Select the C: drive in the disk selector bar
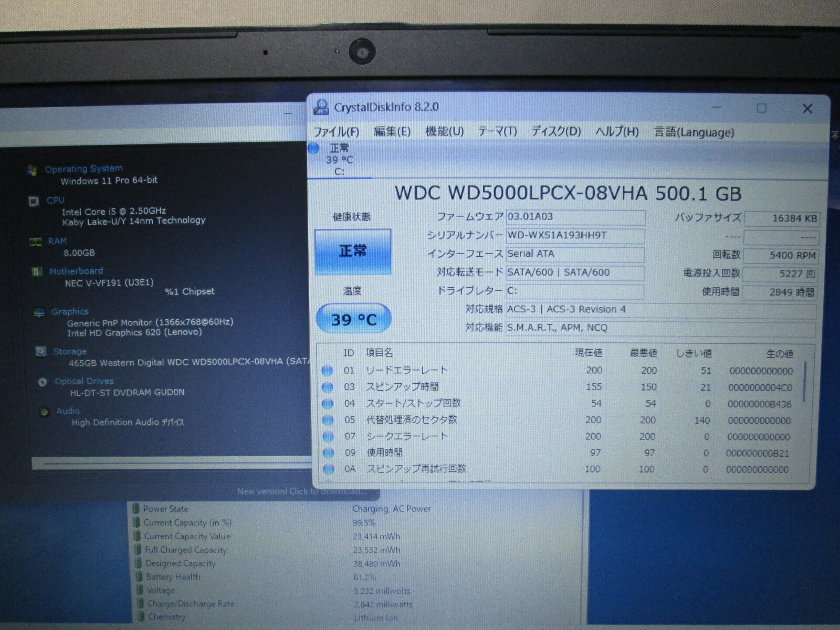 (x=339, y=160)
